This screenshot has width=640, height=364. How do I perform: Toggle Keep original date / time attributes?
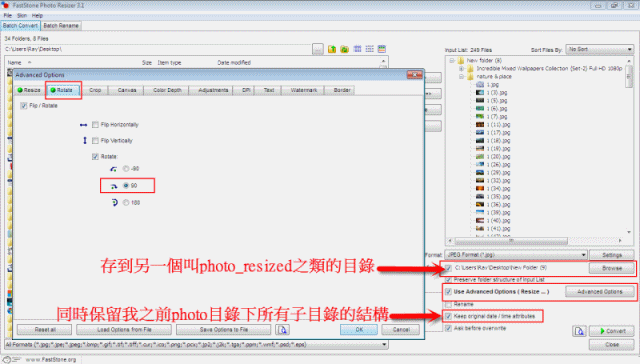(449, 316)
